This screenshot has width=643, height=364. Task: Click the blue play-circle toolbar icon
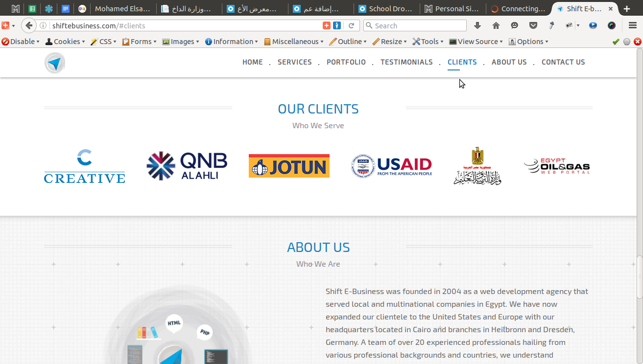pyautogui.click(x=593, y=25)
